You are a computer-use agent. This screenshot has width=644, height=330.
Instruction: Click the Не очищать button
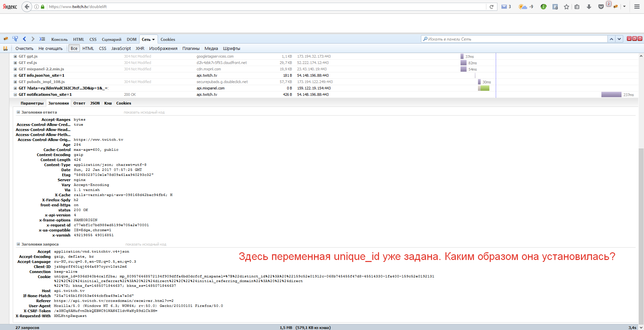[x=51, y=49]
